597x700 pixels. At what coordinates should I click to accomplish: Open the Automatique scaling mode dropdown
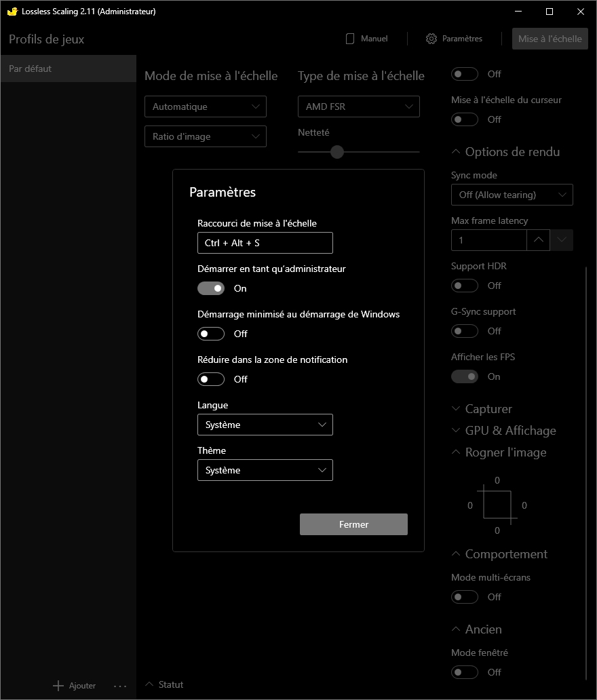(206, 106)
